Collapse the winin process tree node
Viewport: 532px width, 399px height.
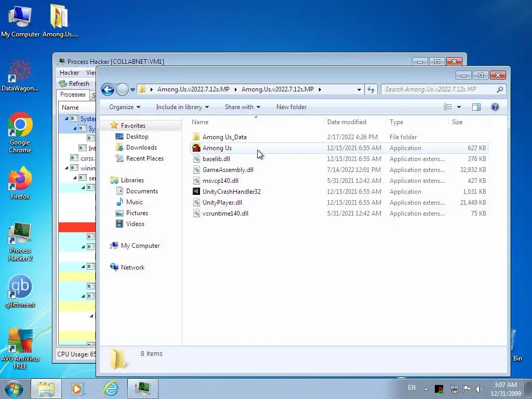(66, 168)
